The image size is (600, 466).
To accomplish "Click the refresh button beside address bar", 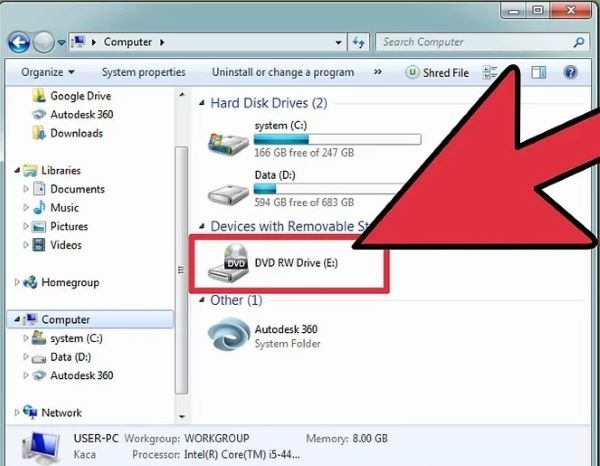I will pyautogui.click(x=359, y=43).
